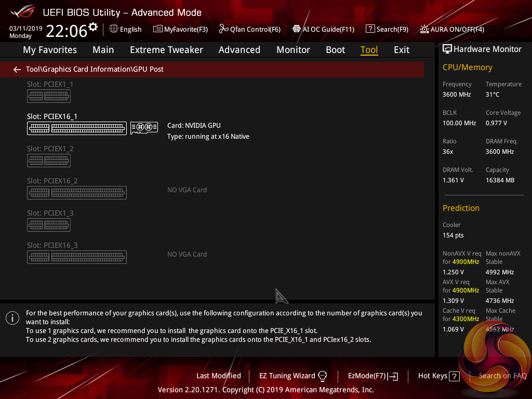Viewport: 532px width, 399px height.
Task: Launch AI OC Guide(F11)
Action: 323,29
